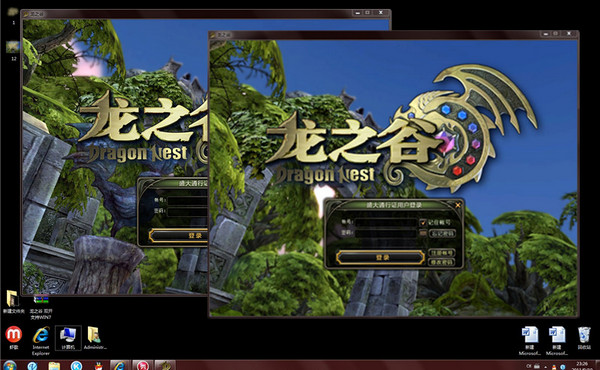600x370 pixels.
Task: Select the Computer desktop icon
Action: 68,338
